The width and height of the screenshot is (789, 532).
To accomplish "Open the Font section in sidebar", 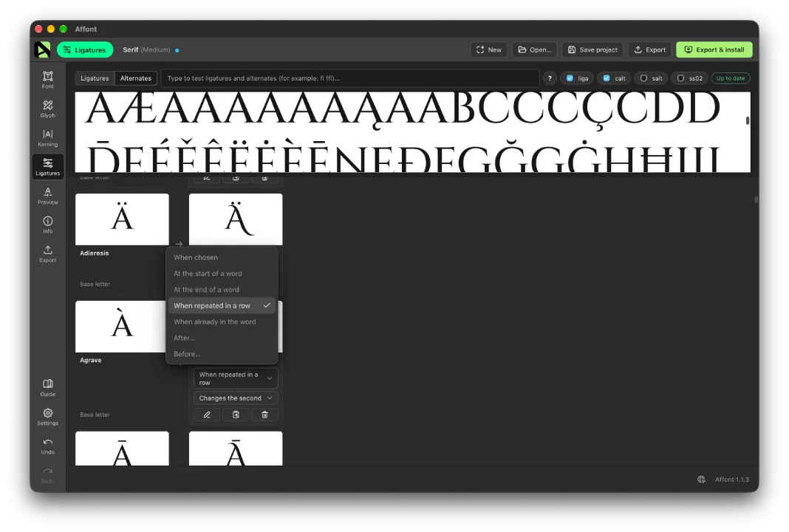I will [x=48, y=80].
